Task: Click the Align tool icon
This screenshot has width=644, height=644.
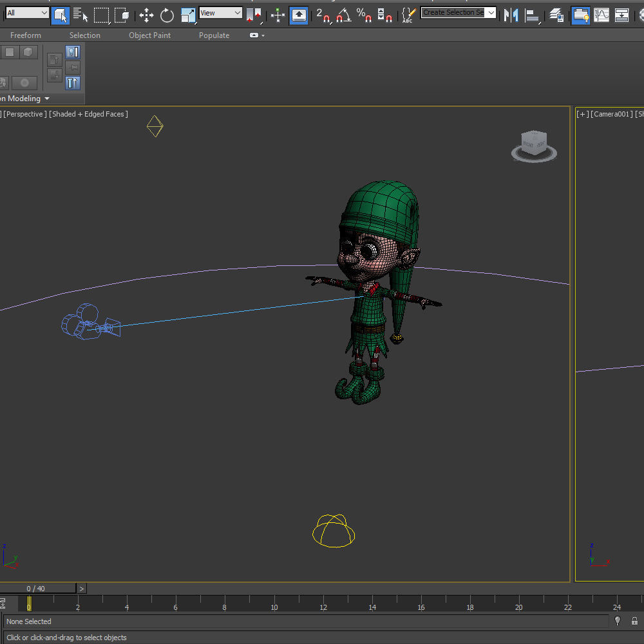Action: [533, 15]
